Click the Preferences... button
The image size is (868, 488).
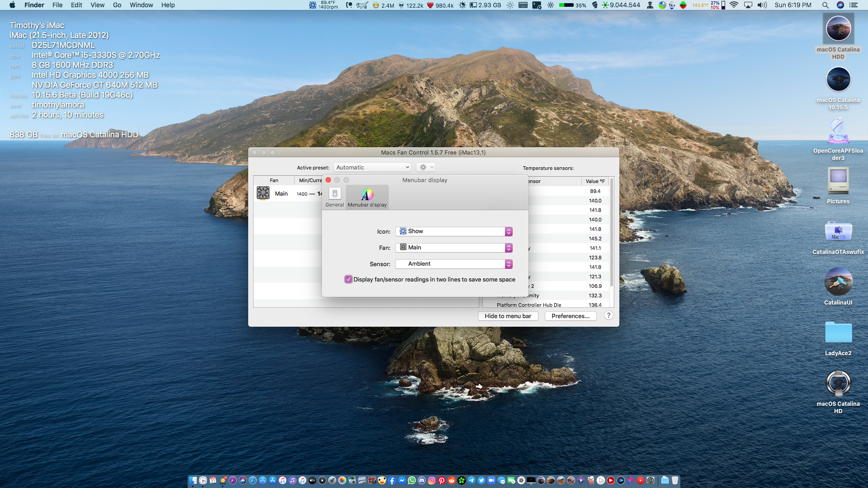pyautogui.click(x=571, y=316)
